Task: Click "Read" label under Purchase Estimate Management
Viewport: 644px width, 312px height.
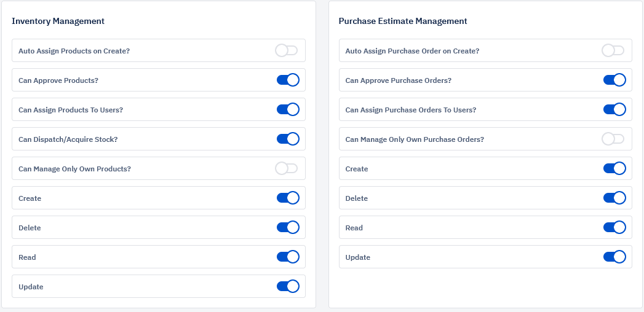Action: click(354, 228)
